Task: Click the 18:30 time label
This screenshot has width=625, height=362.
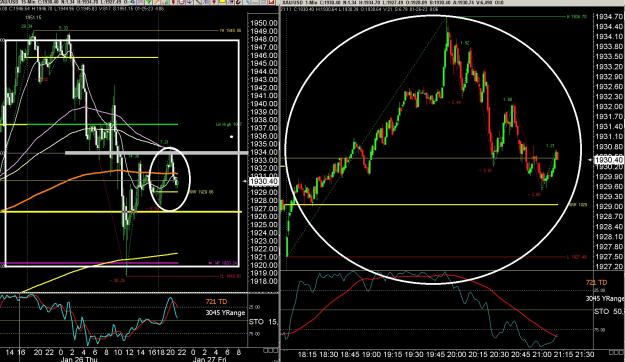Action: (328, 354)
